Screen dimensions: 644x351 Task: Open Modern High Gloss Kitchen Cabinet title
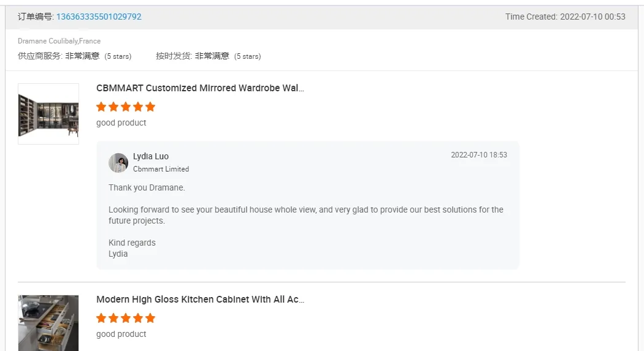(x=200, y=300)
